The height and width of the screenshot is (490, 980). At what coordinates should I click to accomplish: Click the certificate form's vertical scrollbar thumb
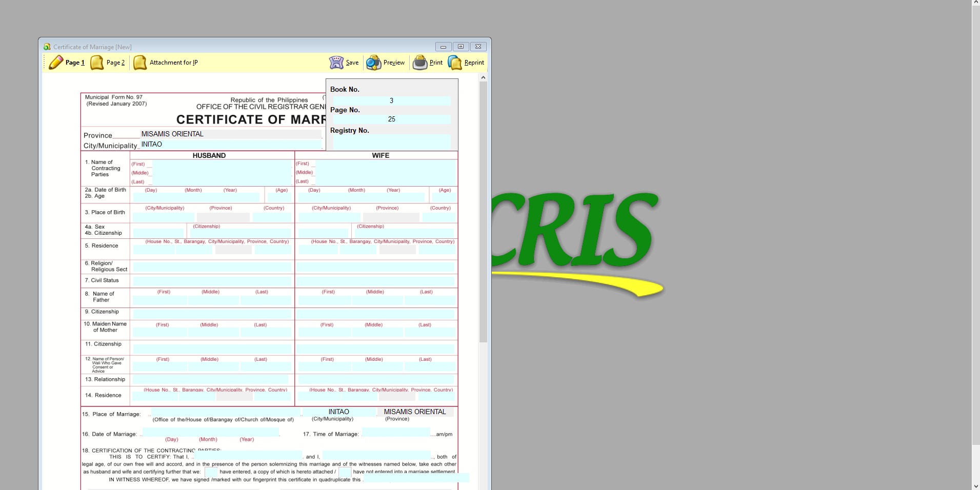point(483,212)
